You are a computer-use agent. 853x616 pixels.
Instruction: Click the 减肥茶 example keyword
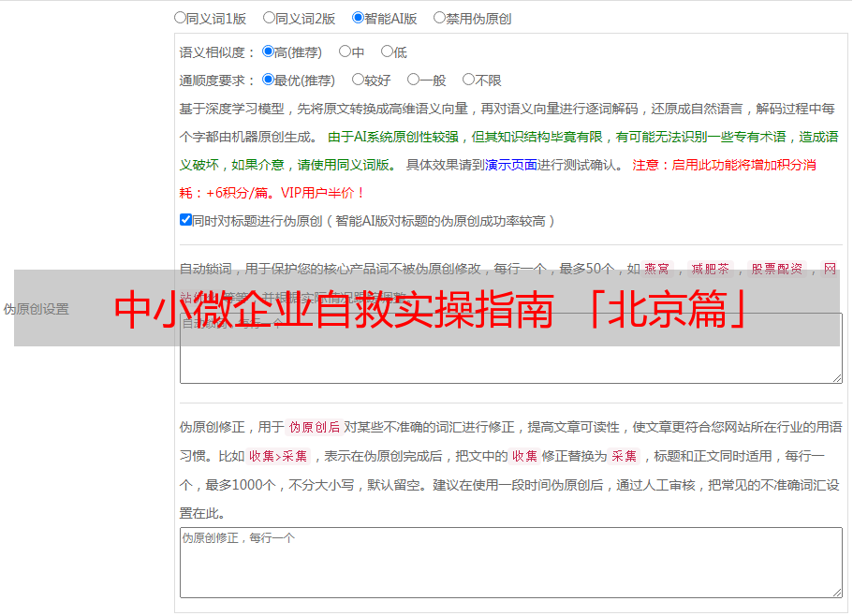coord(710,269)
